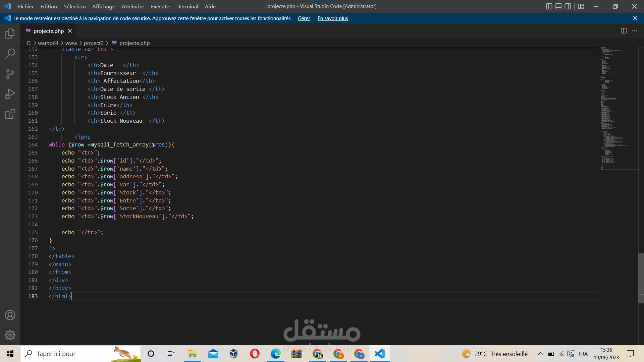Open More Actions ellipsis in editor
The image size is (644, 362).
click(634, 31)
